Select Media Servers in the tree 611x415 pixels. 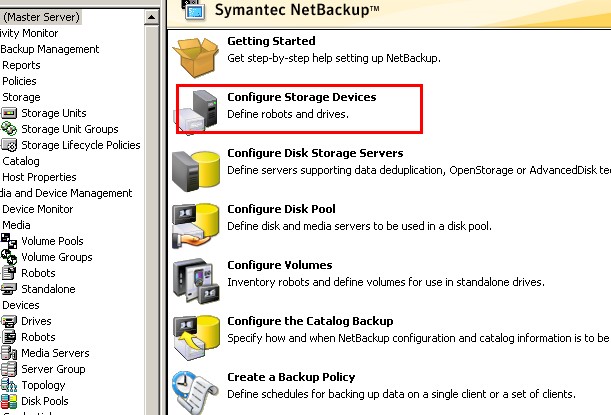point(55,353)
